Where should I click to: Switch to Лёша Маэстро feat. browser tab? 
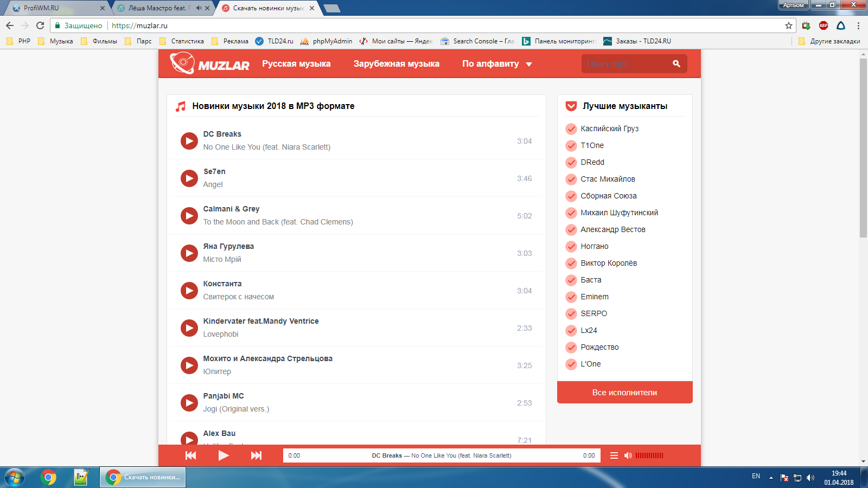point(163,8)
